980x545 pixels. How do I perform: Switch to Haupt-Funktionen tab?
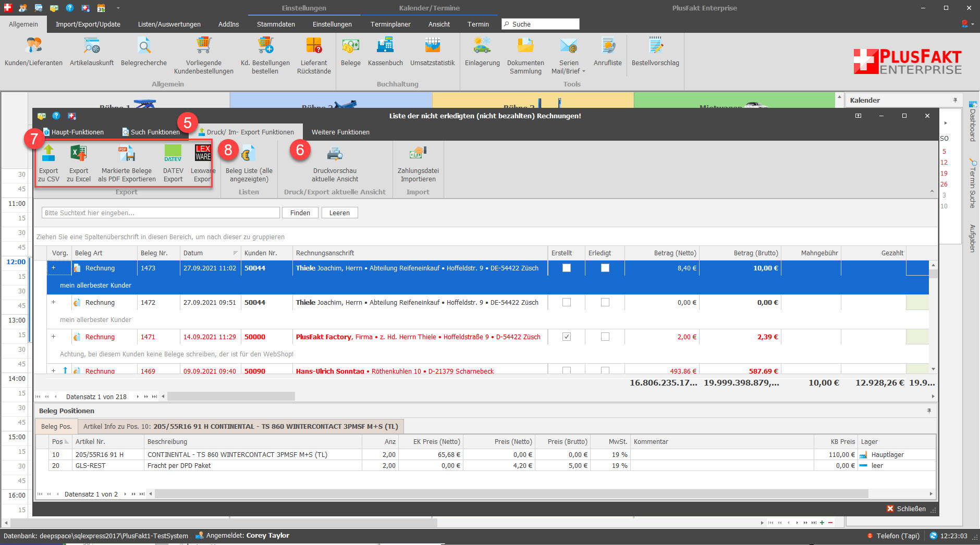(73, 132)
